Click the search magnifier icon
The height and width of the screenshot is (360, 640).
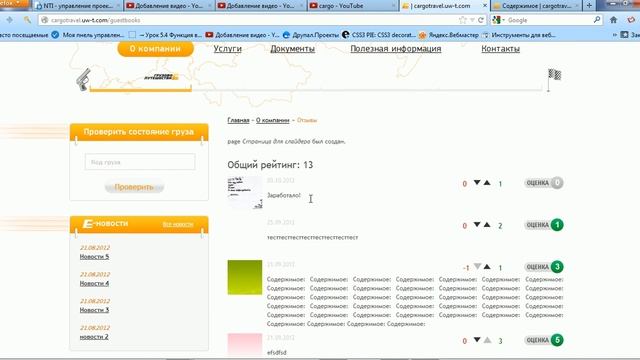coord(597,20)
